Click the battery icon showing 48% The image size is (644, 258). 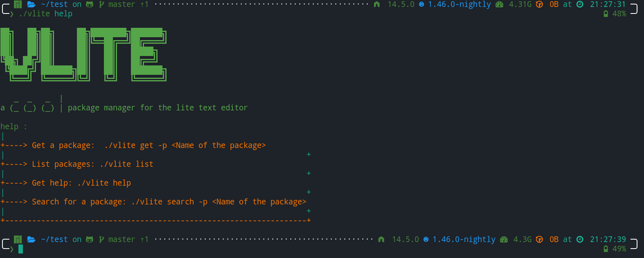[x=606, y=14]
